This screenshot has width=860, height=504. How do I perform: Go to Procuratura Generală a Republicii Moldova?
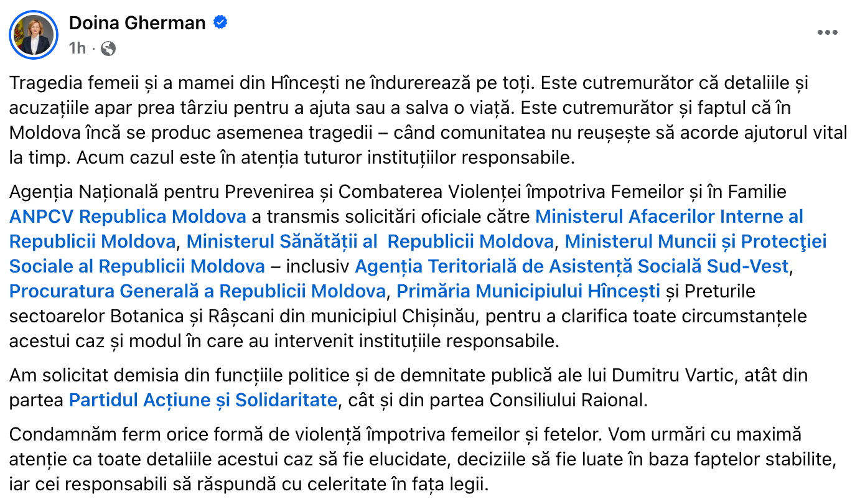tap(197, 291)
